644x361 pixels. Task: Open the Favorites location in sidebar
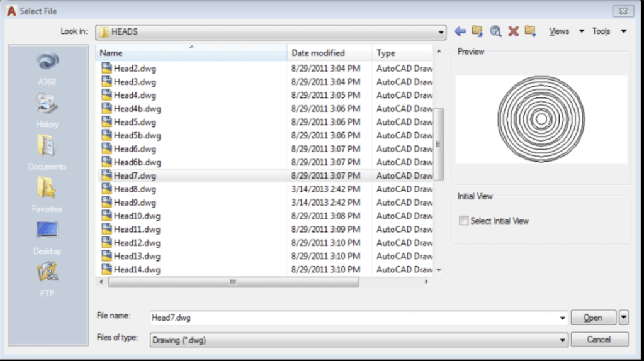click(47, 195)
